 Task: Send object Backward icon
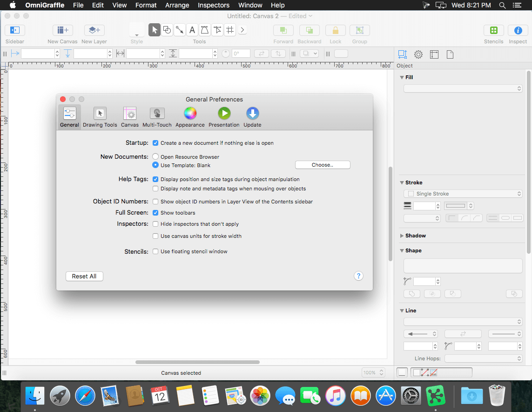pyautogui.click(x=309, y=30)
